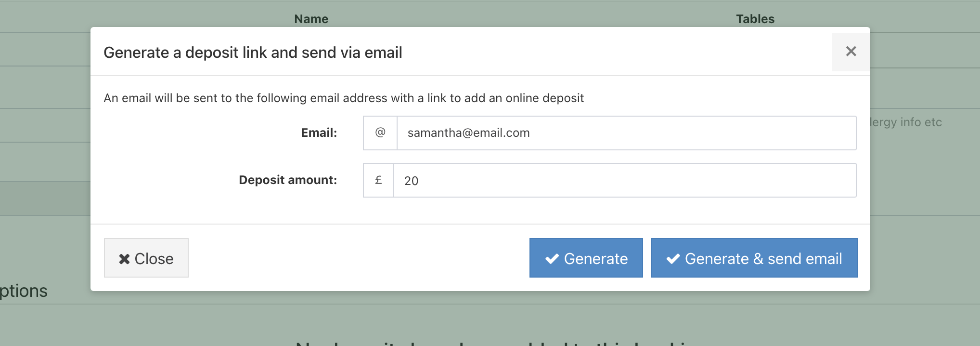Click the Name column header behind the dialog
This screenshot has height=346, width=980.
coord(311,19)
